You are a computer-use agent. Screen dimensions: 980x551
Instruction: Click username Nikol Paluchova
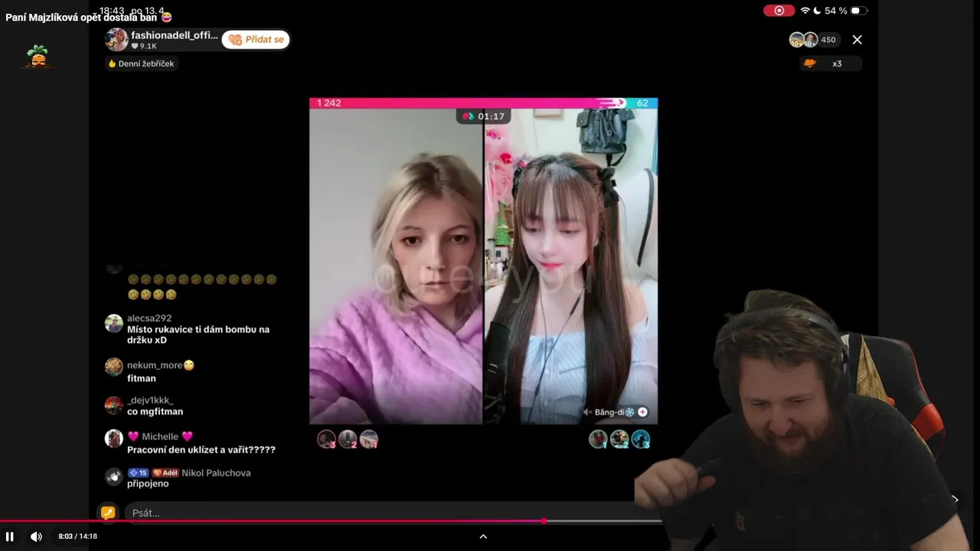(x=216, y=473)
